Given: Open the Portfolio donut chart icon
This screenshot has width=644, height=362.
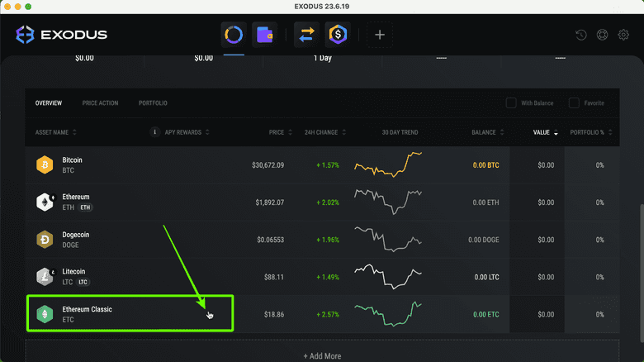Looking at the screenshot, I should [x=234, y=35].
